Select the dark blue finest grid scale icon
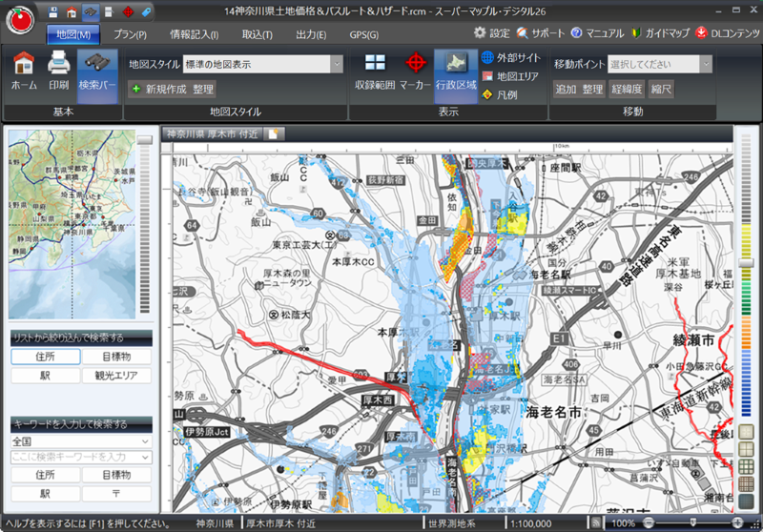This screenshot has width=763, height=532. coord(746,501)
